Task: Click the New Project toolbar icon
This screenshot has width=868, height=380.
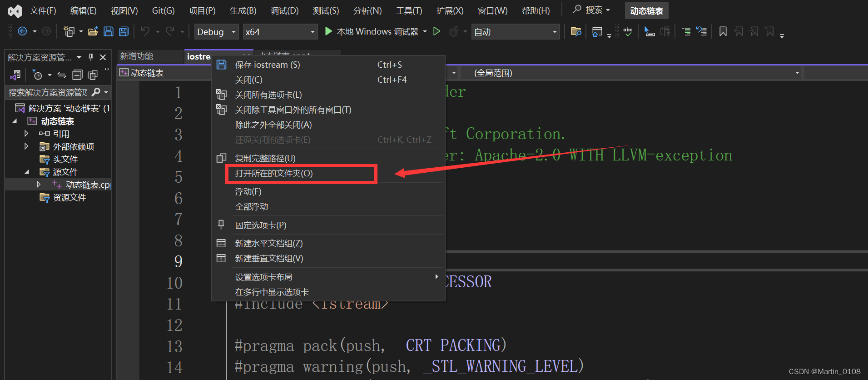Action: pos(69,31)
